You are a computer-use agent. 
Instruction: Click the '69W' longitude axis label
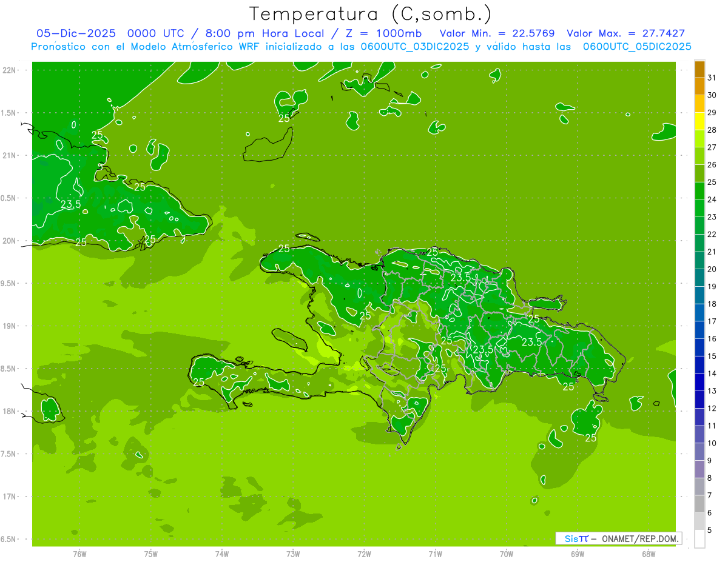click(x=577, y=554)
